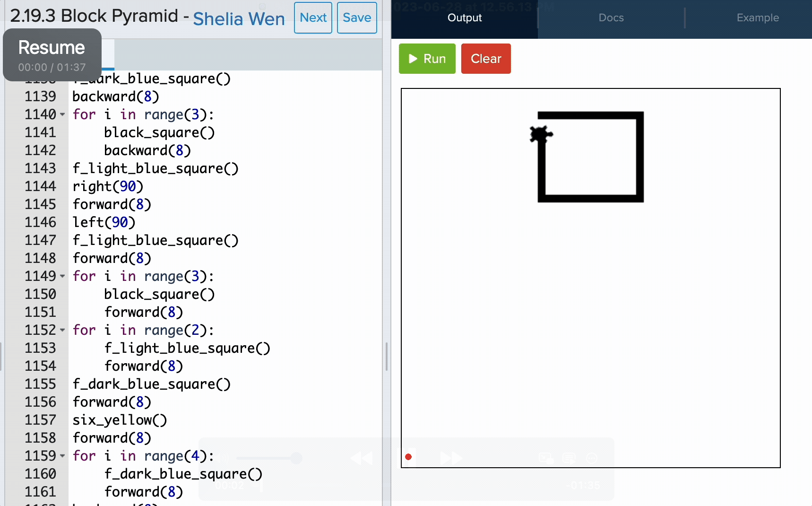The height and width of the screenshot is (506, 812).
Task: Click forward(8) on line 1148
Action: [x=112, y=258]
